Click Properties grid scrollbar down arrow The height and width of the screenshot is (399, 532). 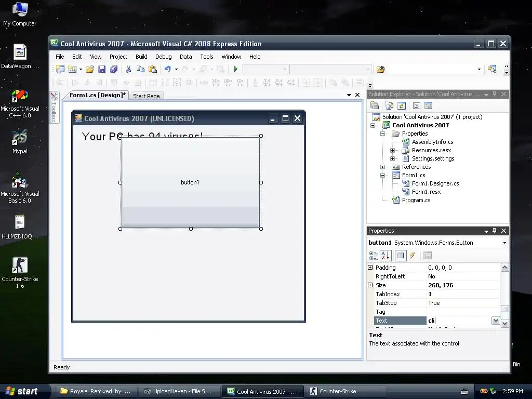click(504, 323)
